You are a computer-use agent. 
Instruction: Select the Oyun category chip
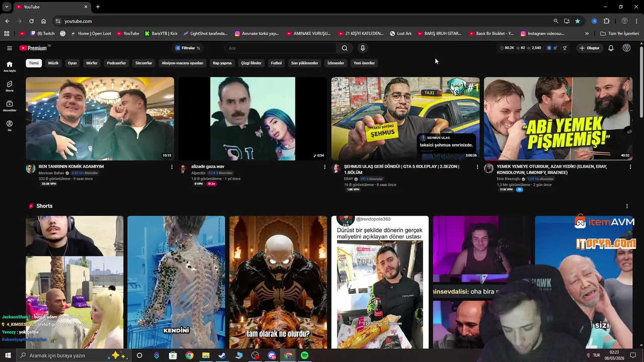[x=72, y=63]
